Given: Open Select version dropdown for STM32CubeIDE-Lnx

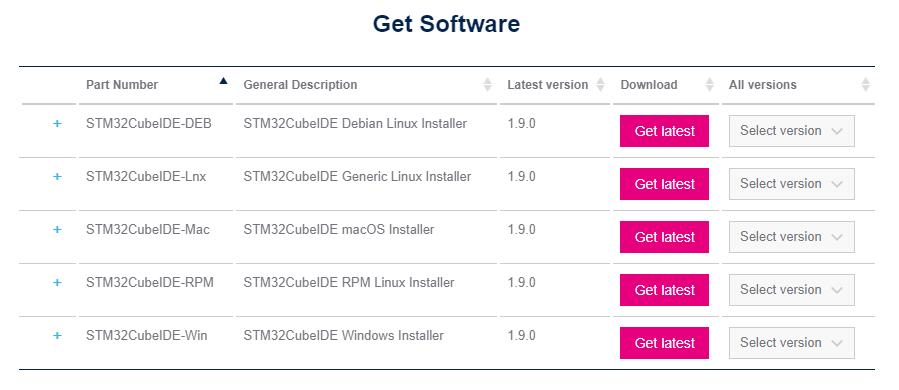Looking at the screenshot, I should [x=792, y=184].
